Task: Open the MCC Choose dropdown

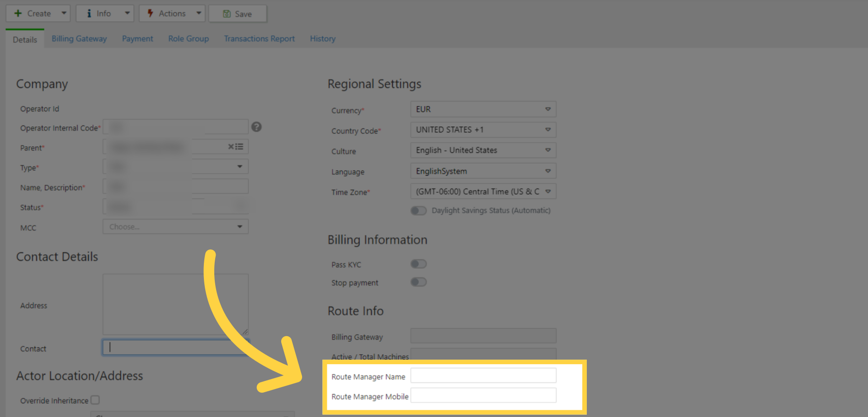Action: (175, 226)
